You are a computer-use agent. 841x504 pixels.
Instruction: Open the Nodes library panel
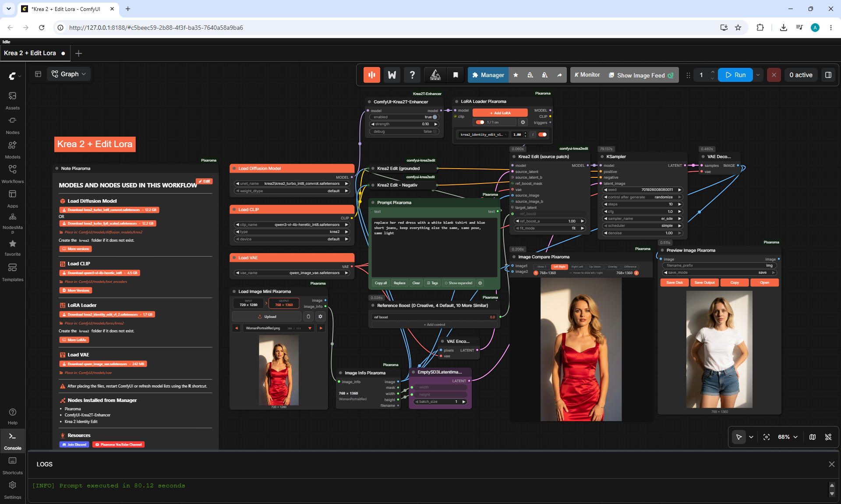(x=12, y=125)
